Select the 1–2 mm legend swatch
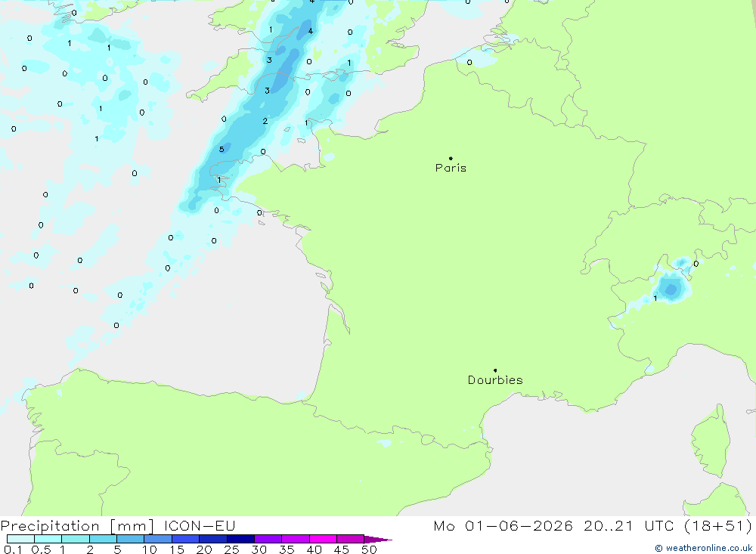The image size is (756, 554). 76,539
